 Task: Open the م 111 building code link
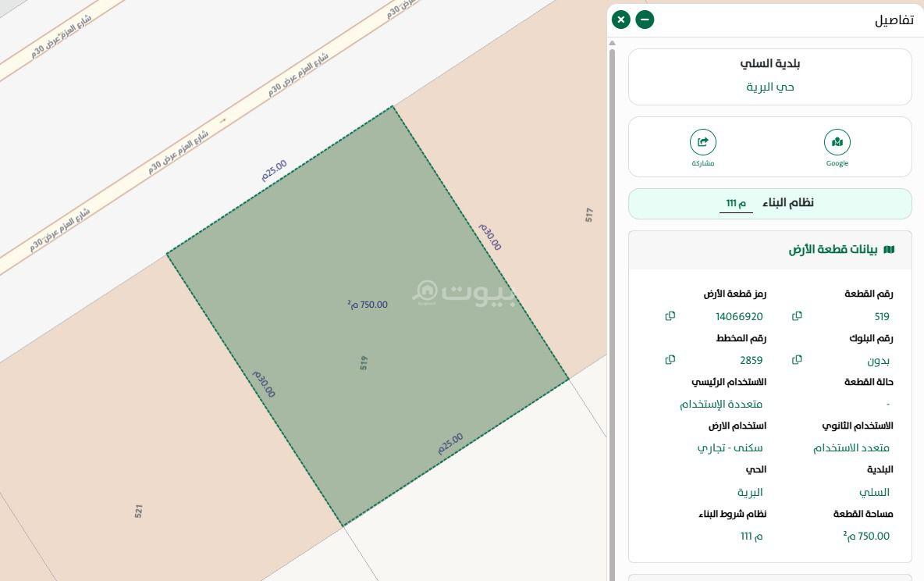734,202
